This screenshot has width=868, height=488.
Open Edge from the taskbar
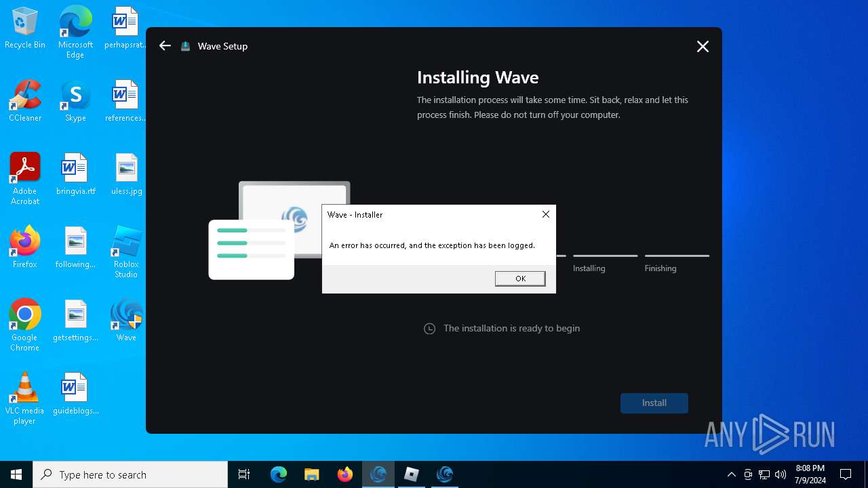[279, 474]
